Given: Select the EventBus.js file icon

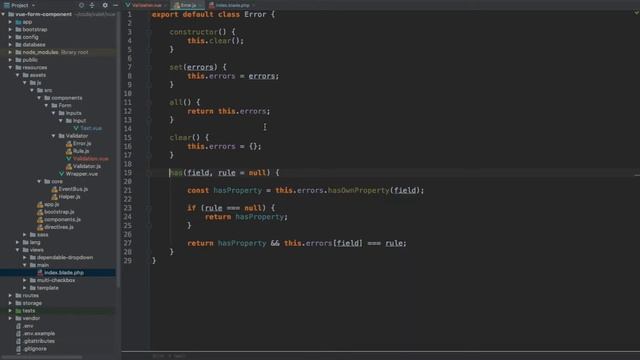Looking at the screenshot, I should (x=54, y=189).
